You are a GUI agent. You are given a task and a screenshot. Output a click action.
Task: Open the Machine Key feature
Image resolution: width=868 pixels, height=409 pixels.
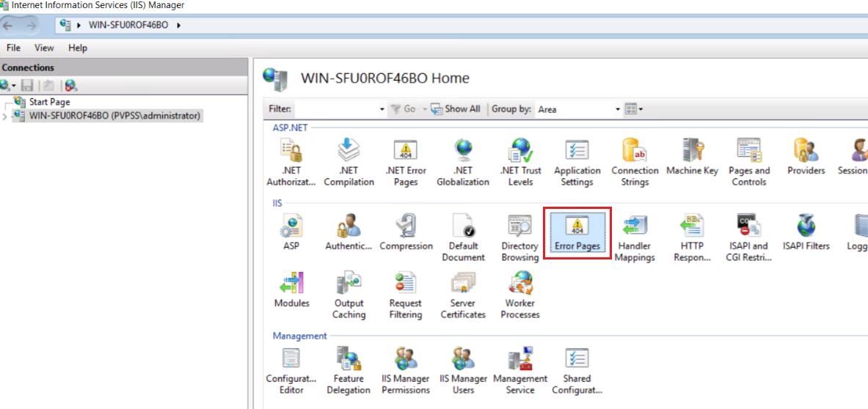click(x=692, y=158)
